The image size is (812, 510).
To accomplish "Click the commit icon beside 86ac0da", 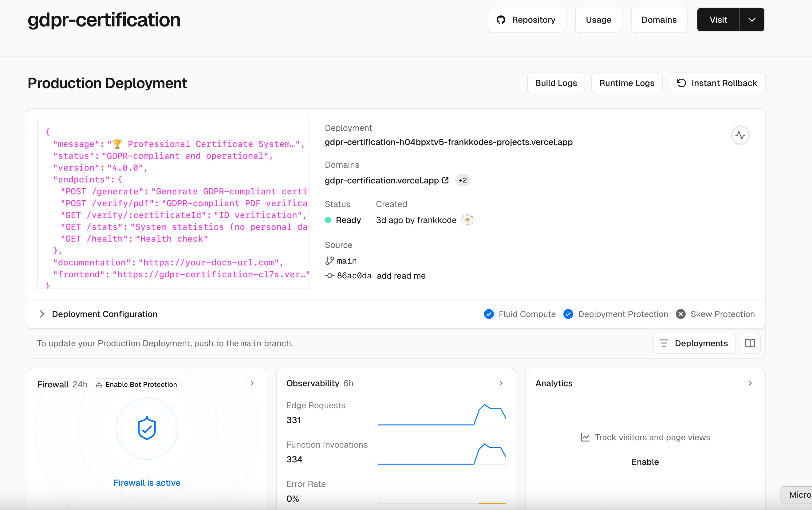I will click(x=329, y=276).
